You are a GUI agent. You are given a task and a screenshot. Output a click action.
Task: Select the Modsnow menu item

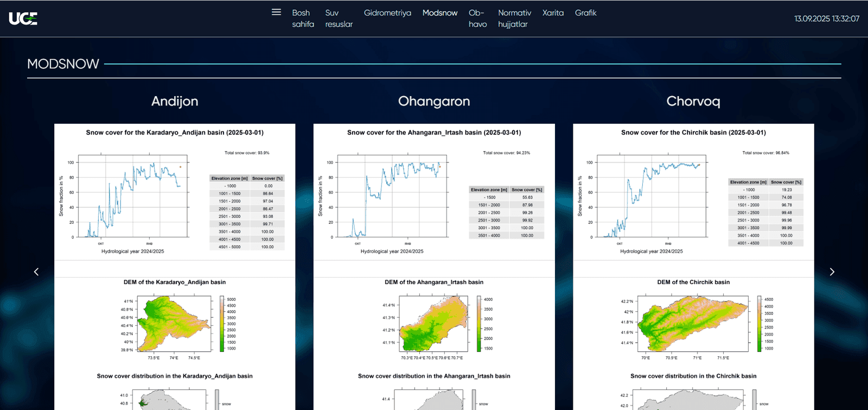point(440,13)
